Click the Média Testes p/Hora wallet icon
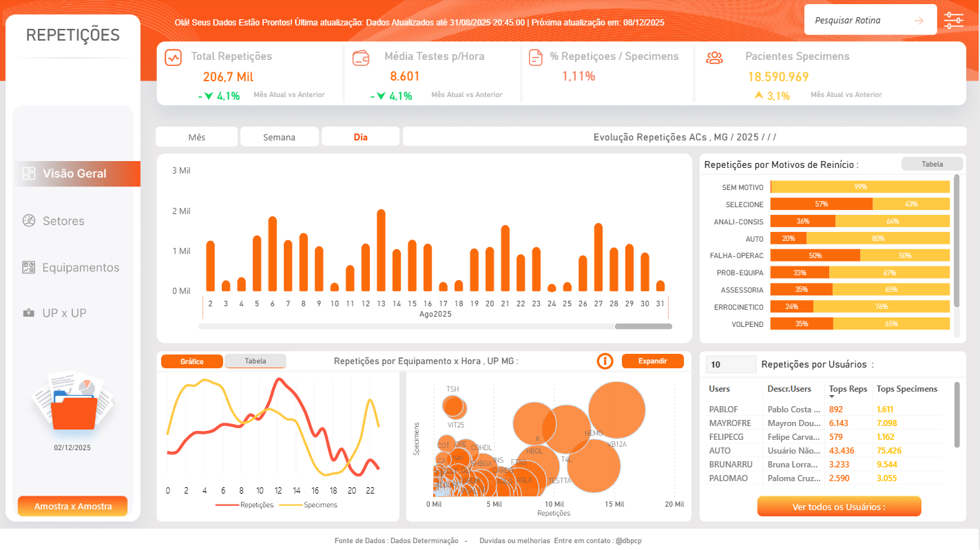This screenshot has width=980, height=550. (360, 58)
